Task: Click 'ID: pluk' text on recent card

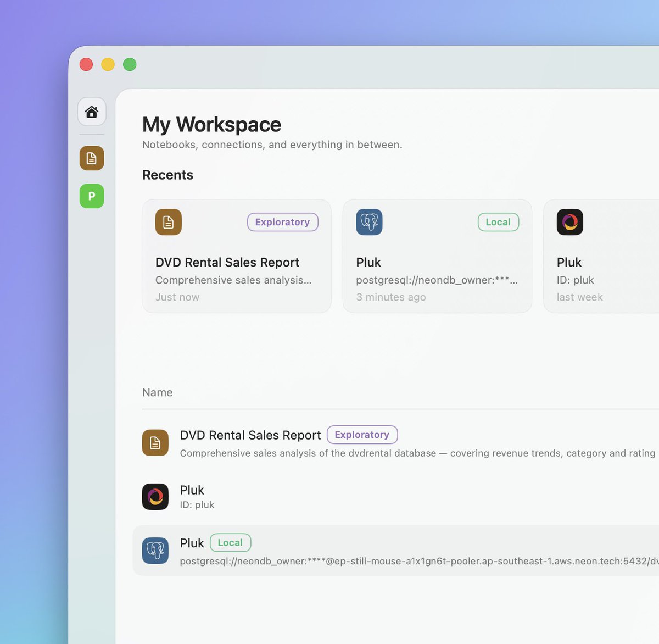Action: 576,280
